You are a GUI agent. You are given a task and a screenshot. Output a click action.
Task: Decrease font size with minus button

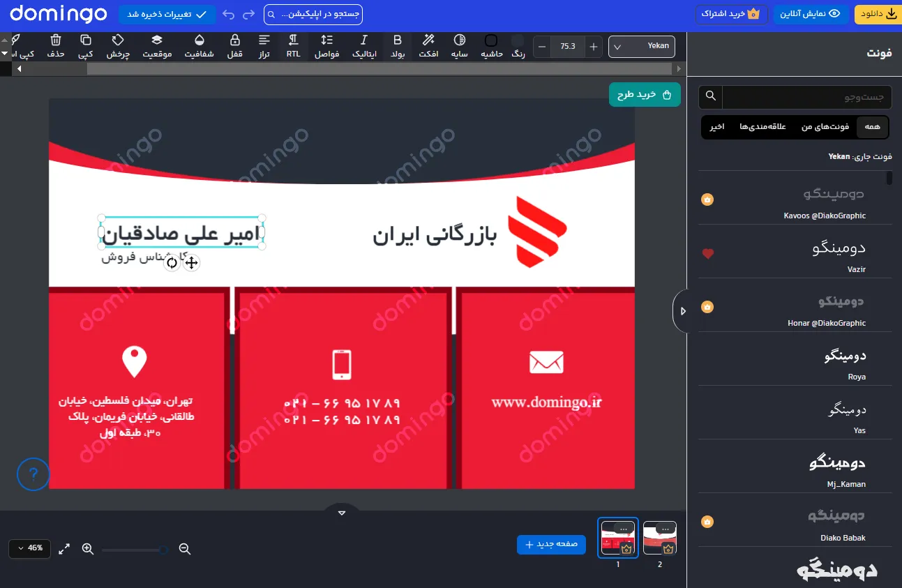(542, 47)
